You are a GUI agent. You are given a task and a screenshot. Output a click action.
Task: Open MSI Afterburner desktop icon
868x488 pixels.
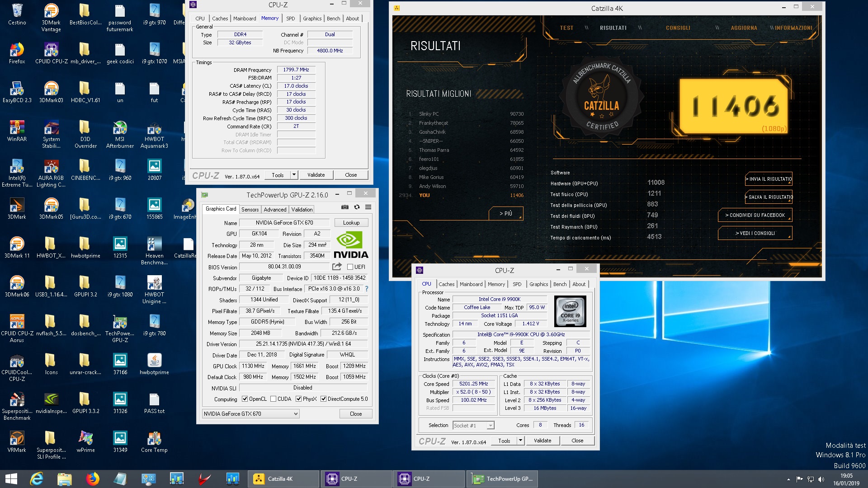coord(120,135)
